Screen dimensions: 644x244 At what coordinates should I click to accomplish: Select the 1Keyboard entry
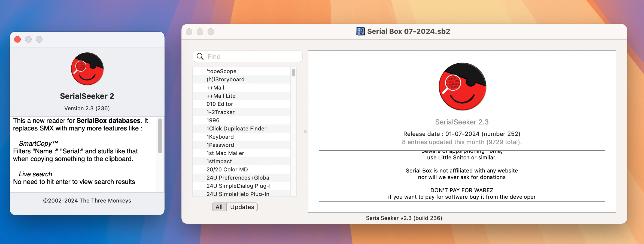[x=242, y=137]
